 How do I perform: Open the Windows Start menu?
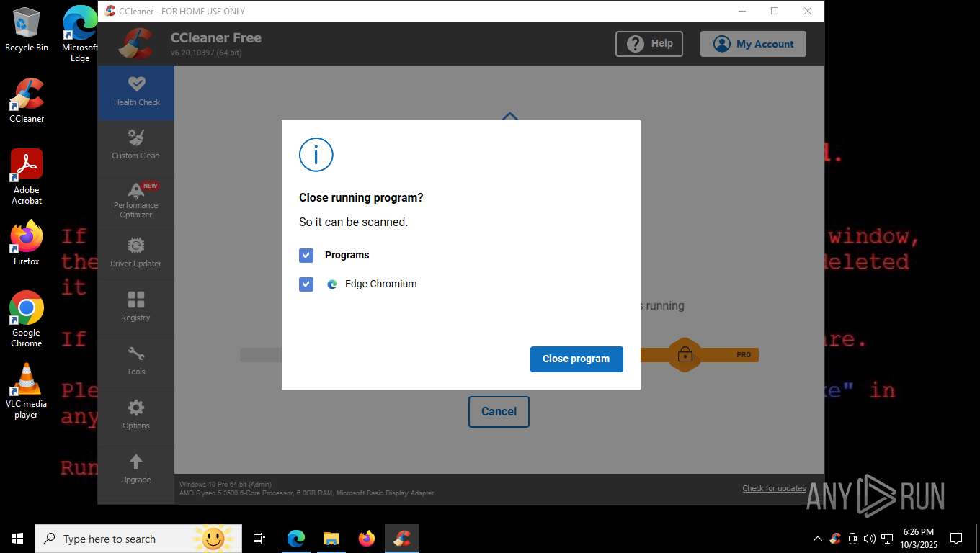17,539
